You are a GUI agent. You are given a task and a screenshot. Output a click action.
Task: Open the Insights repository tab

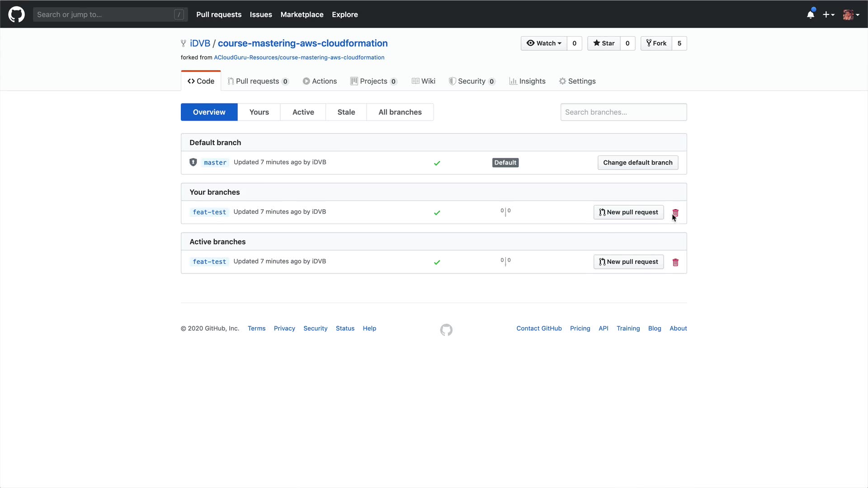[527, 81]
